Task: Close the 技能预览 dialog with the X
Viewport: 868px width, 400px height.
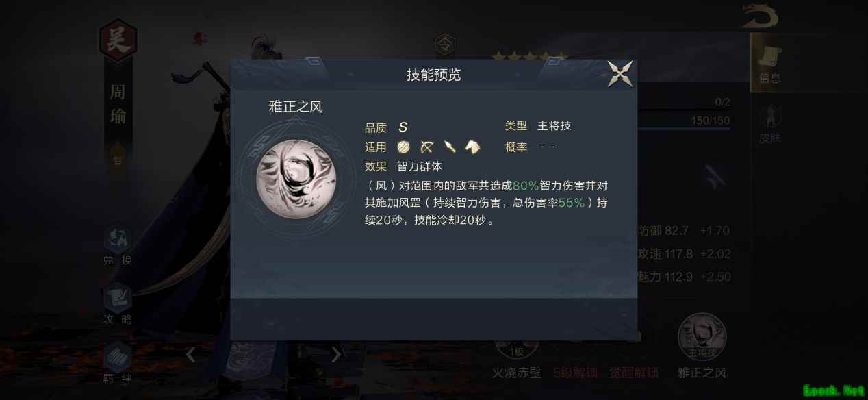Action: point(620,74)
